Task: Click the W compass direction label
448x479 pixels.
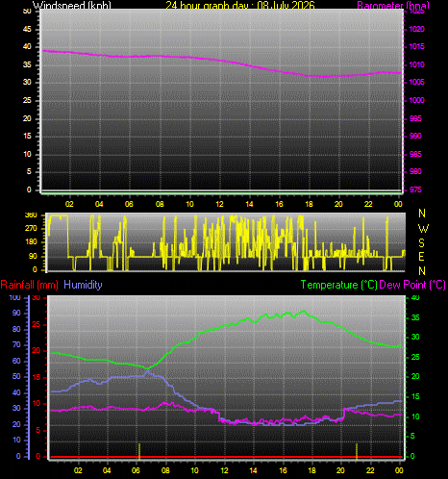Action: point(423,229)
